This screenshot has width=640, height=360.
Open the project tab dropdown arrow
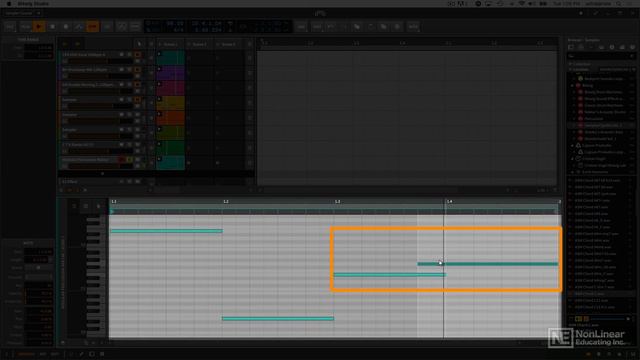point(39,13)
